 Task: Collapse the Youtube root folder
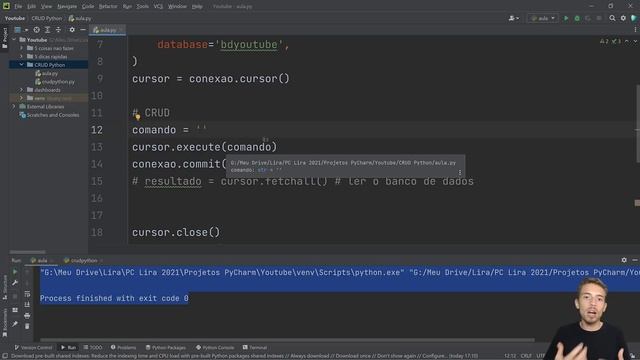point(14,40)
